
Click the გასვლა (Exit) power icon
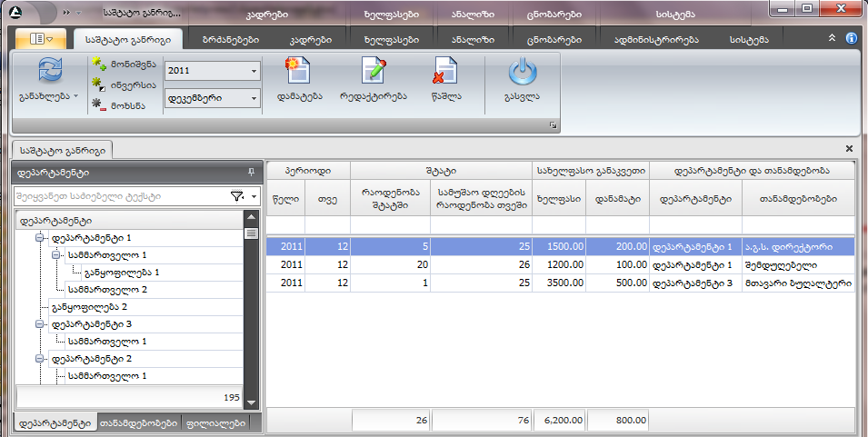[x=523, y=71]
